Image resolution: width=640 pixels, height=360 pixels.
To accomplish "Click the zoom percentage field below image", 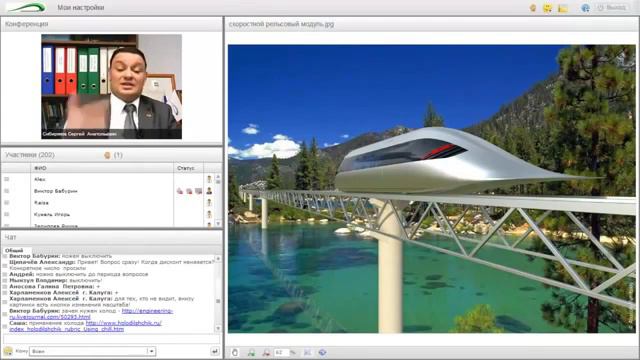I will coord(282,352).
